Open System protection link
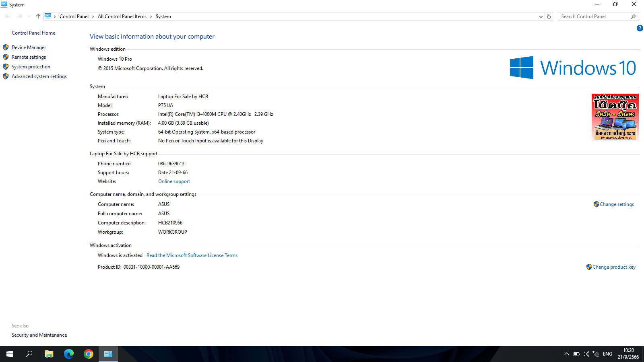The image size is (644, 362). [x=31, y=67]
